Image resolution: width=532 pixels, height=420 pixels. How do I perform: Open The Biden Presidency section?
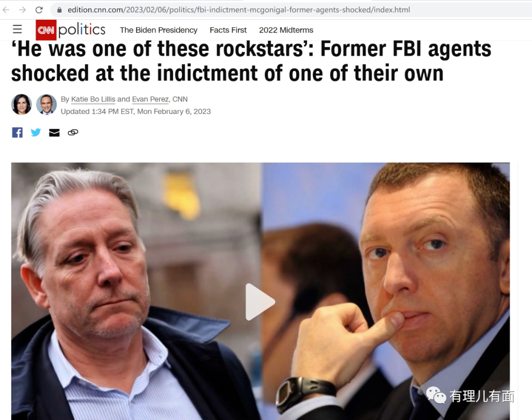159,30
